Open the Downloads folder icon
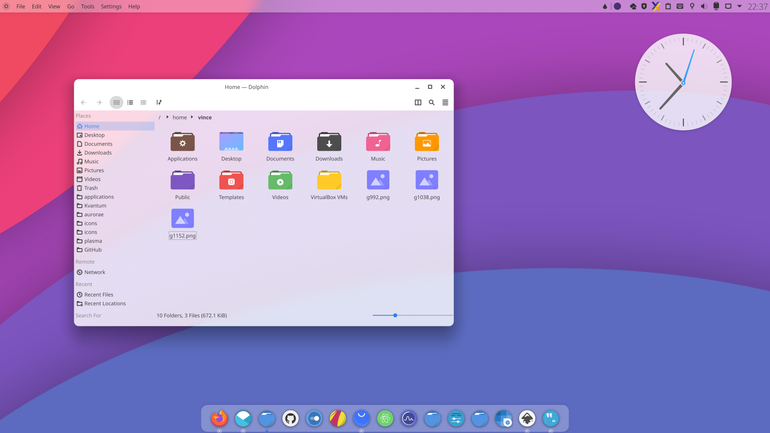The width and height of the screenshot is (770, 433). 329,142
